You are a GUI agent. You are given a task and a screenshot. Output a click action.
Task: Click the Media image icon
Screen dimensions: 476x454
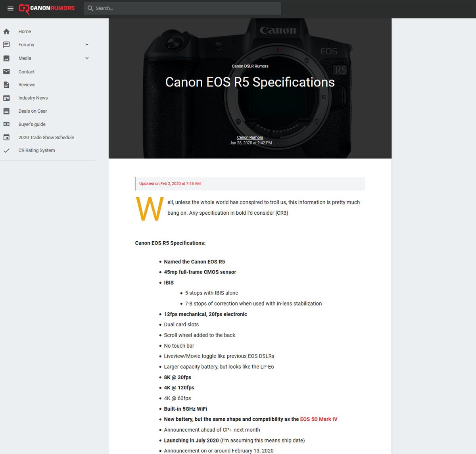click(6, 58)
